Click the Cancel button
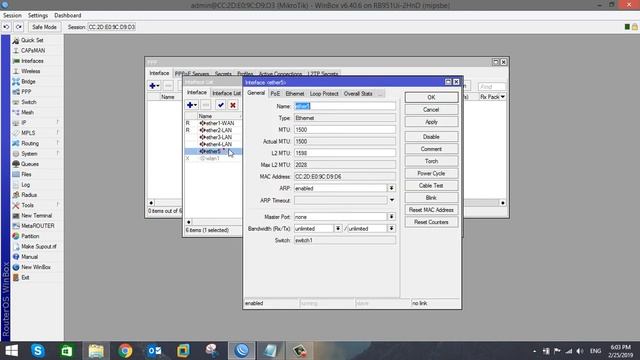Image resolution: width=640 pixels, height=360 pixels. [x=431, y=110]
